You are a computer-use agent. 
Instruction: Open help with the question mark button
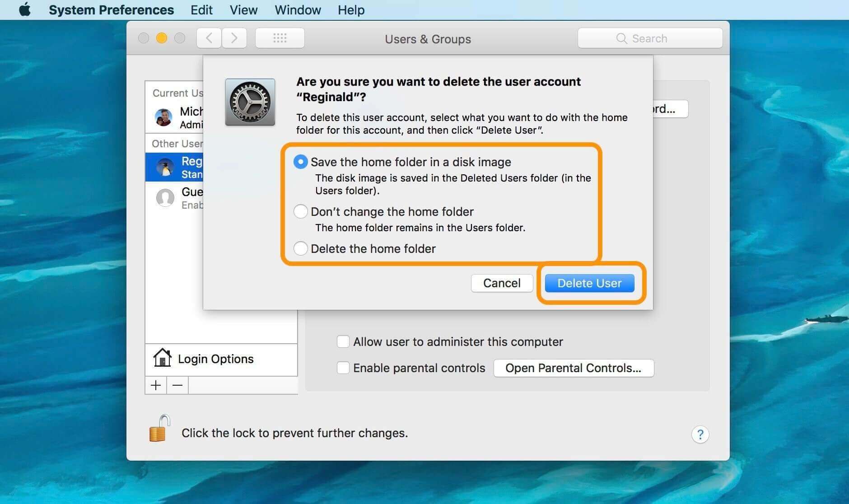700,434
